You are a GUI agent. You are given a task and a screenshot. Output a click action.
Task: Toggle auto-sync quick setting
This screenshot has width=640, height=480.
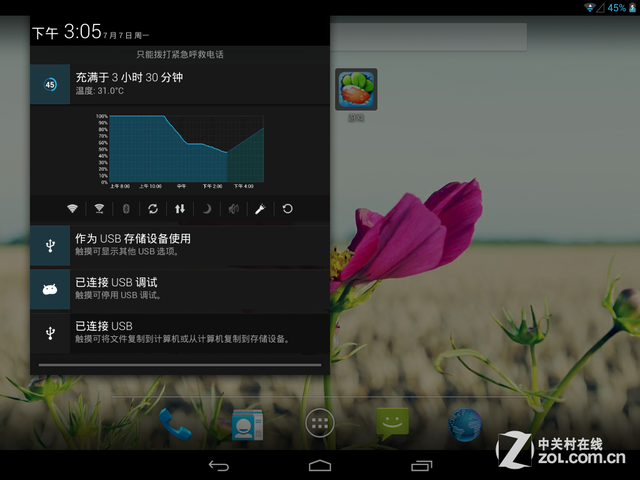click(x=153, y=208)
